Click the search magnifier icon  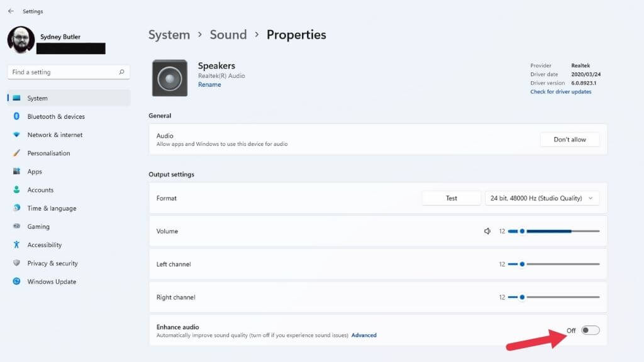(x=122, y=72)
